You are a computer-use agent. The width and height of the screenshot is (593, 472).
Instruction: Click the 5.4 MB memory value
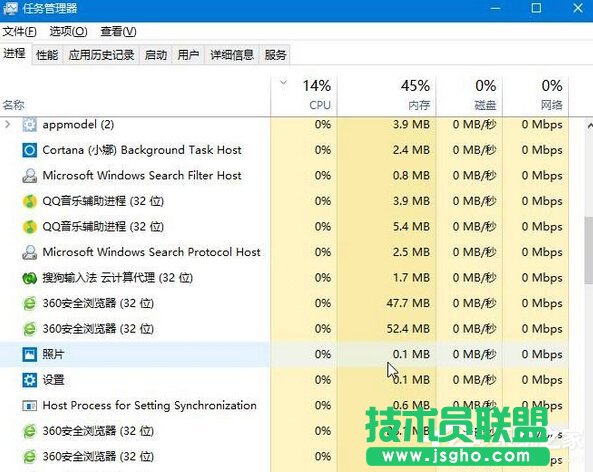(x=411, y=227)
